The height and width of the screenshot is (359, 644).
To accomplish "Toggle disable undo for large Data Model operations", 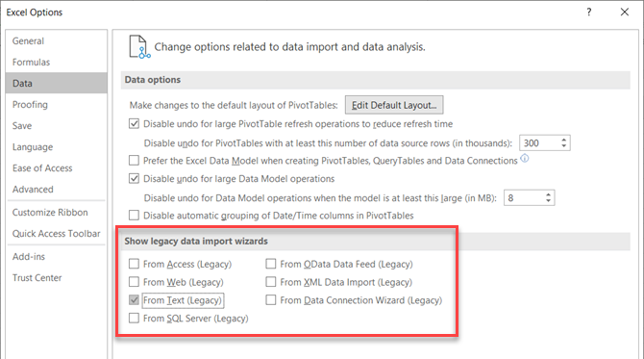I will click(x=134, y=178).
